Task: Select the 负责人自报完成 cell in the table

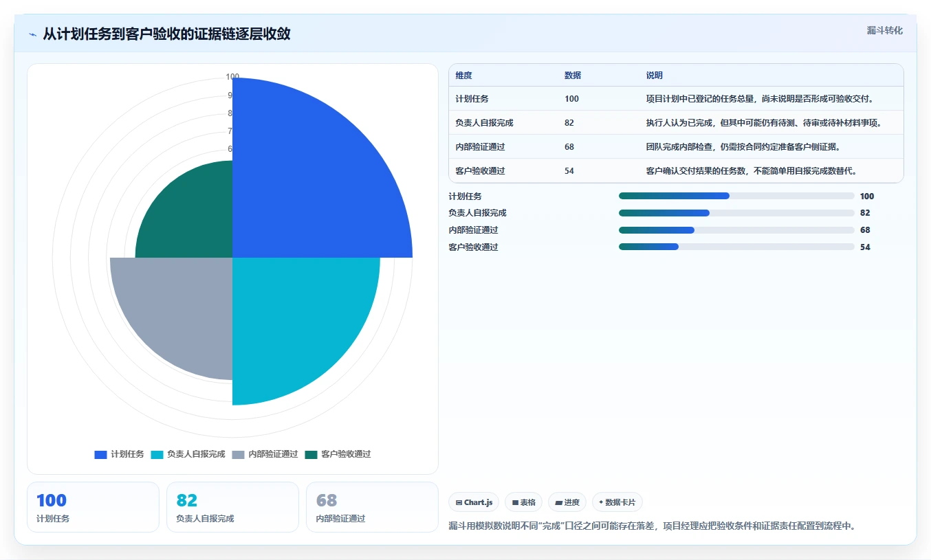Action: pos(484,123)
